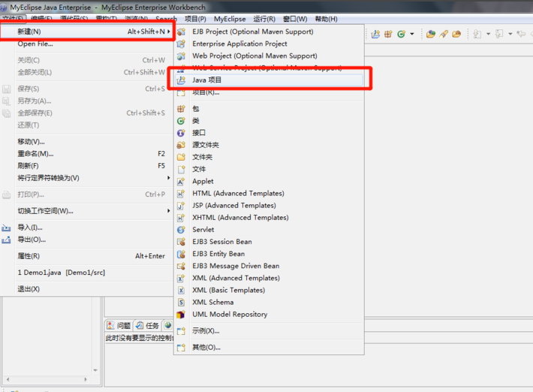Click the Web Project icon in submenu
Screen dimensions: 533x392
click(181, 56)
